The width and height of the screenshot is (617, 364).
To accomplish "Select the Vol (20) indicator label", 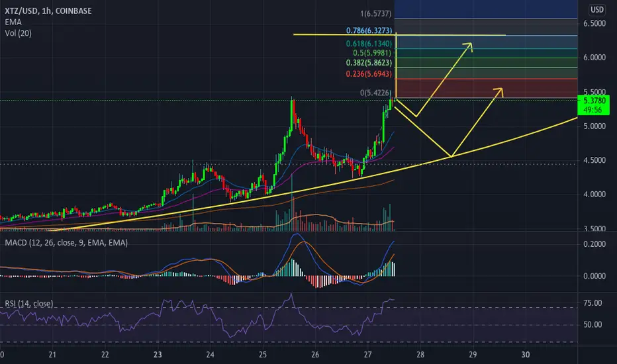I will [x=18, y=33].
